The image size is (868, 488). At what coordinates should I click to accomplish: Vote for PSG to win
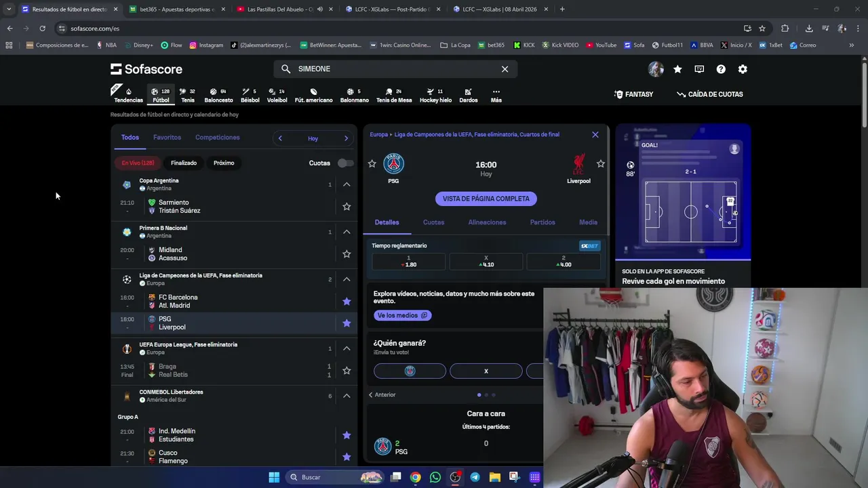410,371
